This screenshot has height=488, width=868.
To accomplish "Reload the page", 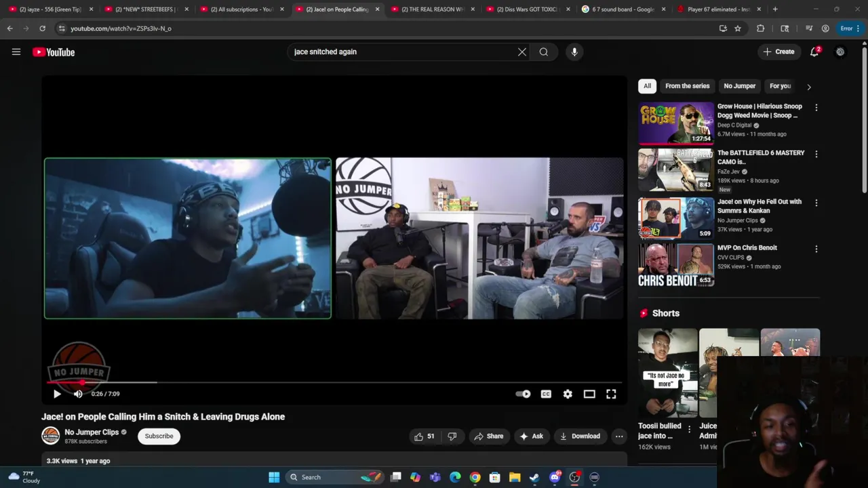I will coord(42,28).
